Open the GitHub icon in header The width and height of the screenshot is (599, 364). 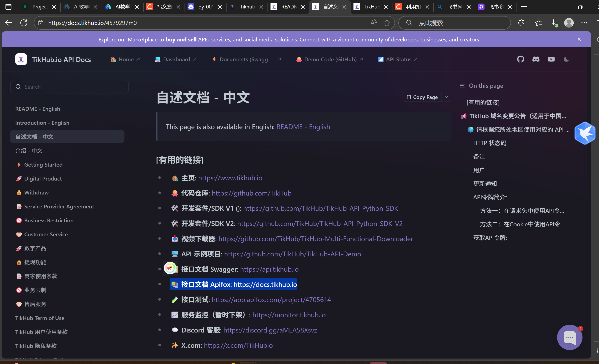click(x=520, y=59)
